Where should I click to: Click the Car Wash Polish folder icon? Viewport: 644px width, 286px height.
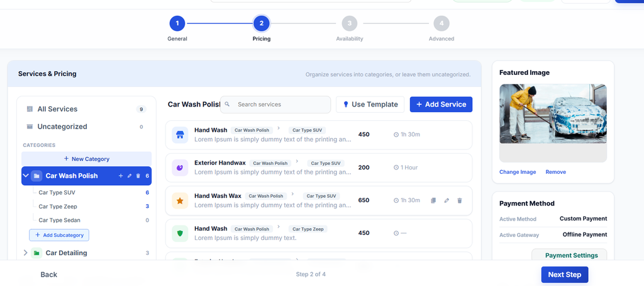(36, 176)
